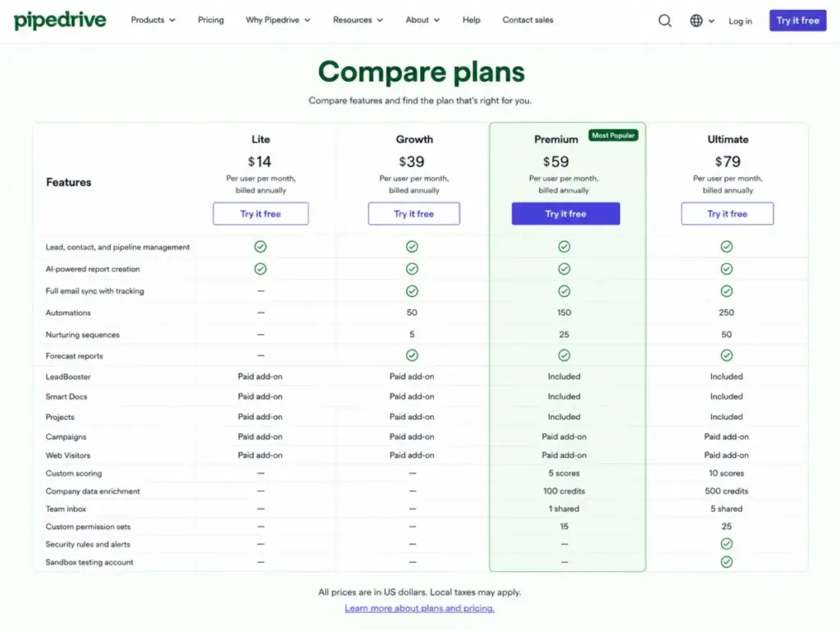Click the Ultimate $79 price
This screenshot has width=840, height=630.
(x=728, y=162)
